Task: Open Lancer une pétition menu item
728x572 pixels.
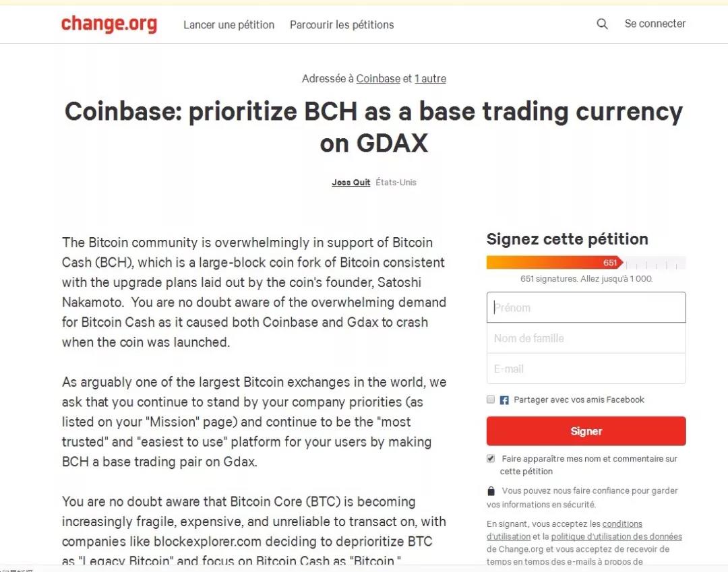Action: [x=229, y=24]
